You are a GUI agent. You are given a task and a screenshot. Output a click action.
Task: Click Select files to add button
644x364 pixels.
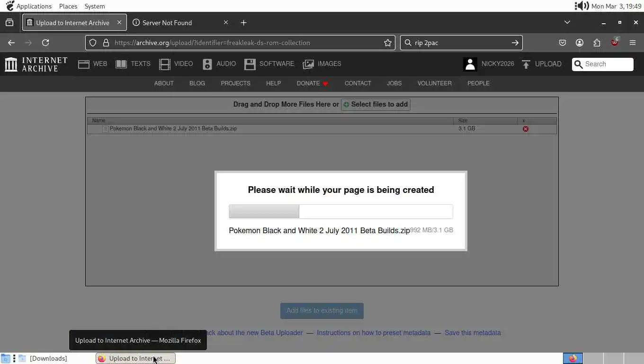pyautogui.click(x=376, y=105)
